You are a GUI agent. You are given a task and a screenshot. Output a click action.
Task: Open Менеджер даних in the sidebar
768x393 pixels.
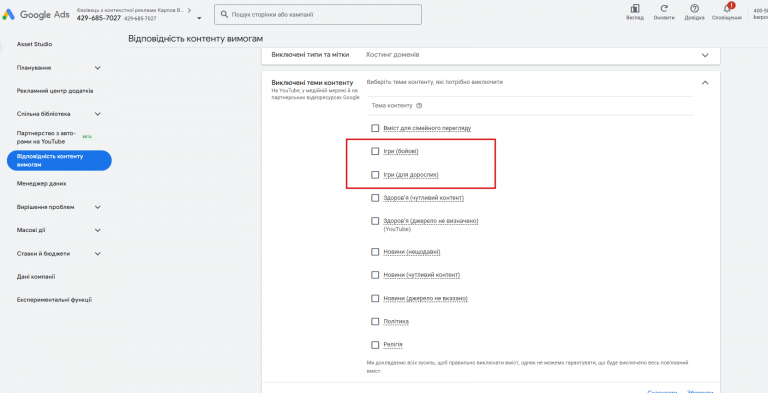41,184
